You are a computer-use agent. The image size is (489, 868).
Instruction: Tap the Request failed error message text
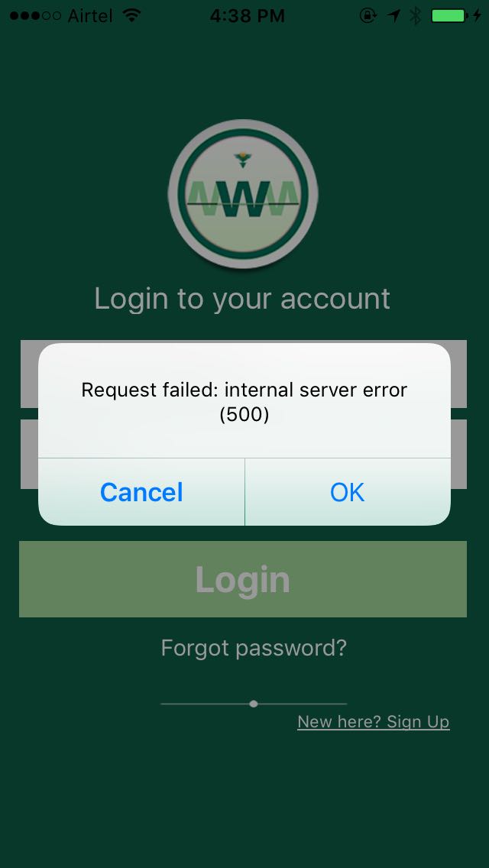244,402
